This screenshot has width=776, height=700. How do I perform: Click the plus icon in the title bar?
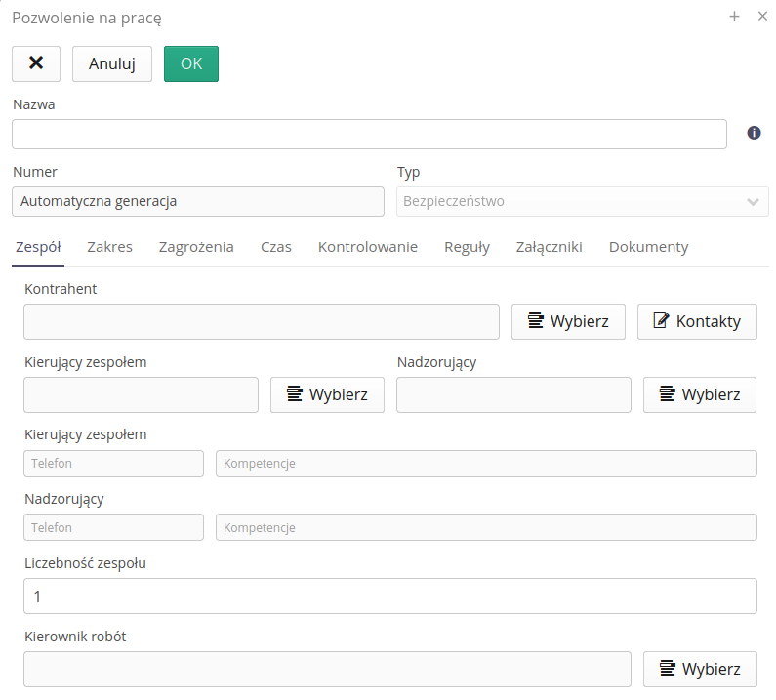point(734,17)
